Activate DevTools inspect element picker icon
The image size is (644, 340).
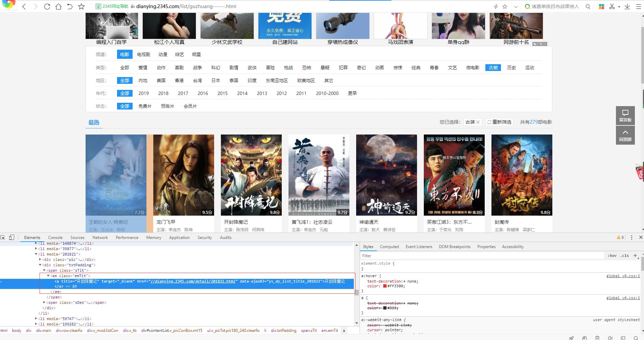click(x=3, y=237)
